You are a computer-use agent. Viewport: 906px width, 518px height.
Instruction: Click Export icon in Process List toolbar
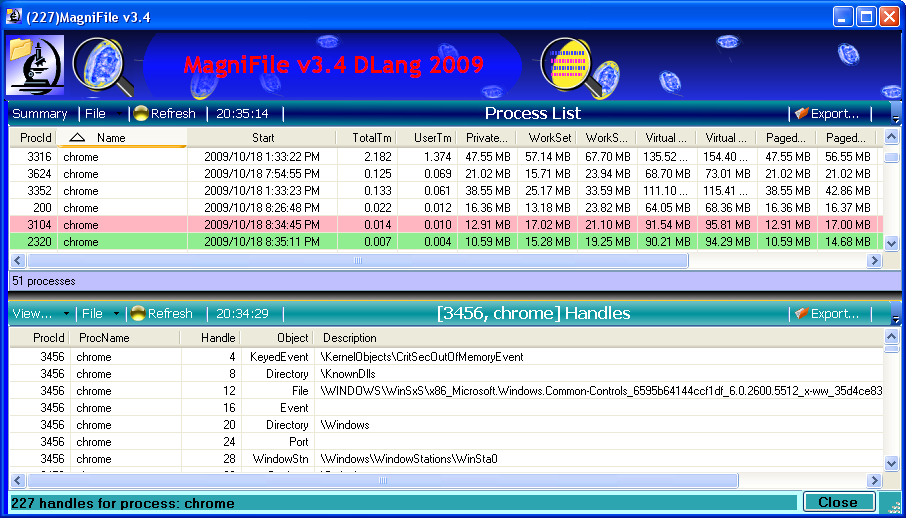point(801,113)
